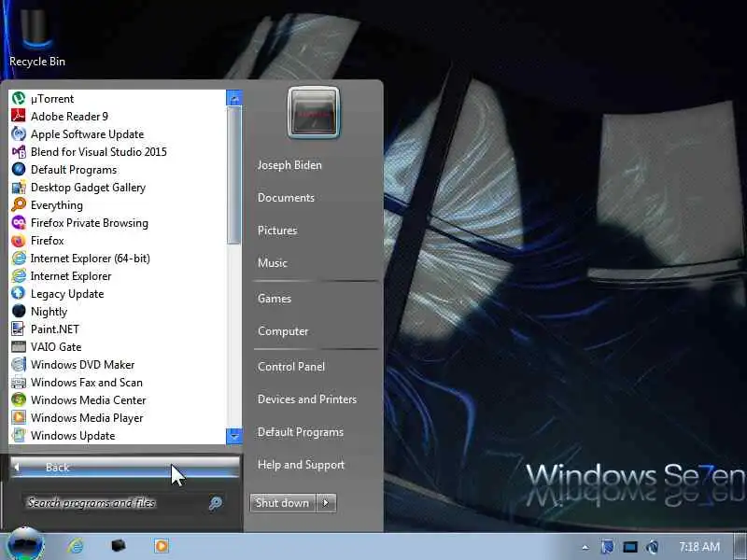Screen dimensions: 747x560
Task: Open Games from Start menu
Action: (275, 299)
